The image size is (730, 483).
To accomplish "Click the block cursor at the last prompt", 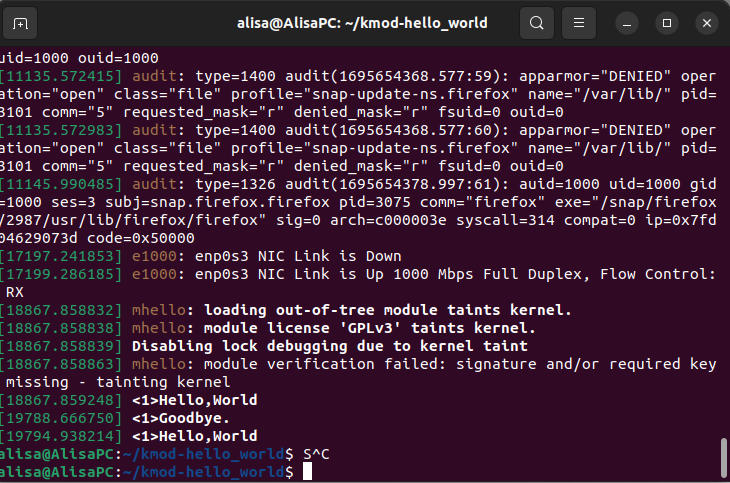I will 307,471.
